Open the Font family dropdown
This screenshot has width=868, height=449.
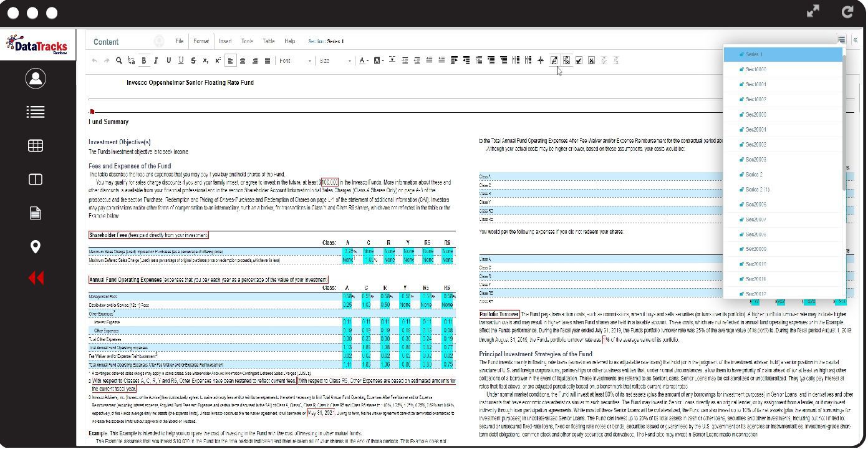pyautogui.click(x=295, y=60)
